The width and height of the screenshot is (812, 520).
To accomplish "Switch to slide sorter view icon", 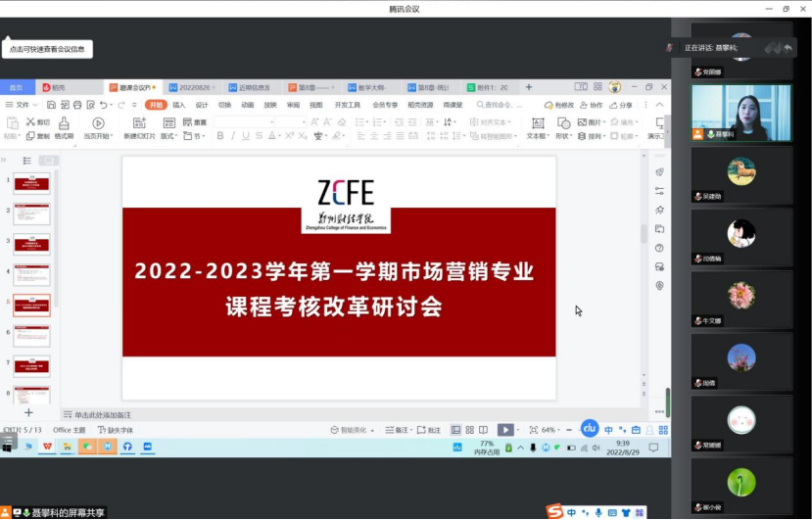I will coord(470,430).
